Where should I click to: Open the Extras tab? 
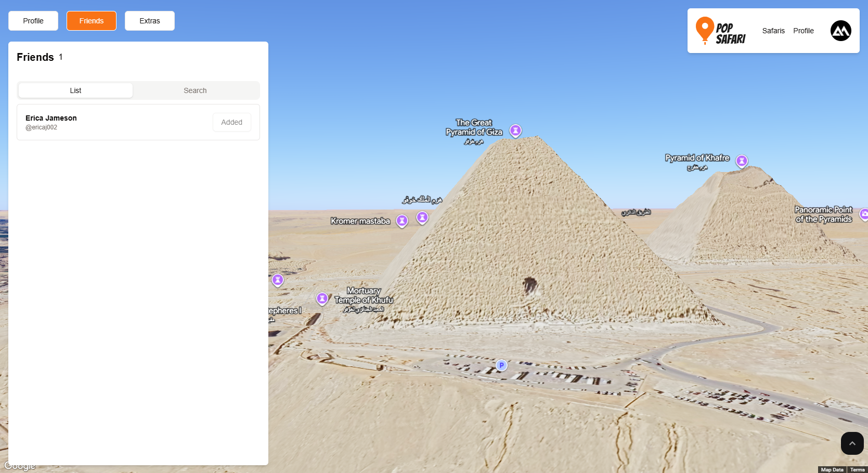click(x=150, y=21)
